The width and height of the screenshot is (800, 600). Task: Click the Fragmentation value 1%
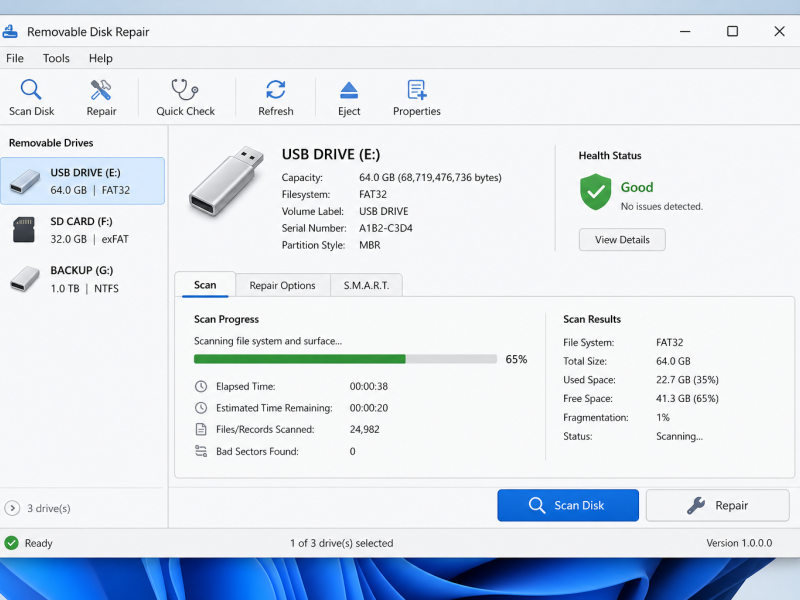pyautogui.click(x=662, y=417)
